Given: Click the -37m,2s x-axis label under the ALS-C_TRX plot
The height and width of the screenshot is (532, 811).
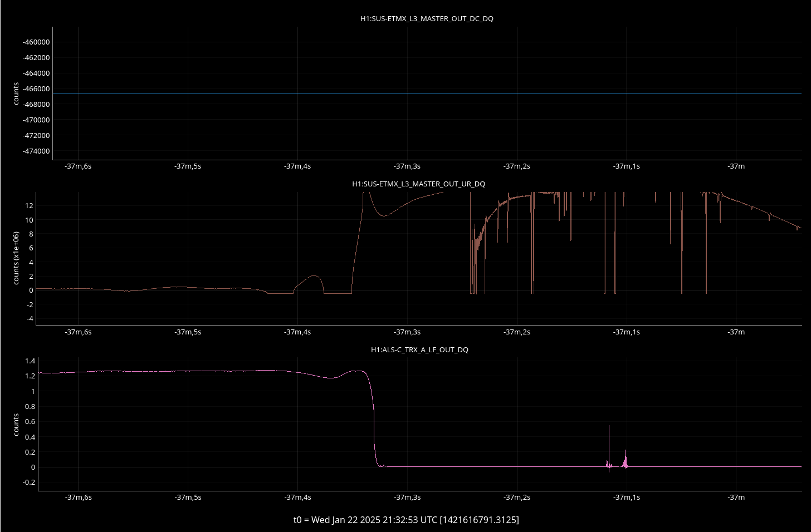Looking at the screenshot, I should [x=517, y=497].
